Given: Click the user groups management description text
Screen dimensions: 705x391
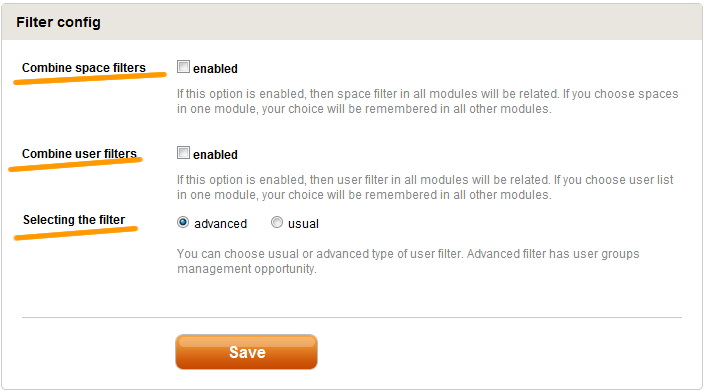Looking at the screenshot, I should 408,261.
